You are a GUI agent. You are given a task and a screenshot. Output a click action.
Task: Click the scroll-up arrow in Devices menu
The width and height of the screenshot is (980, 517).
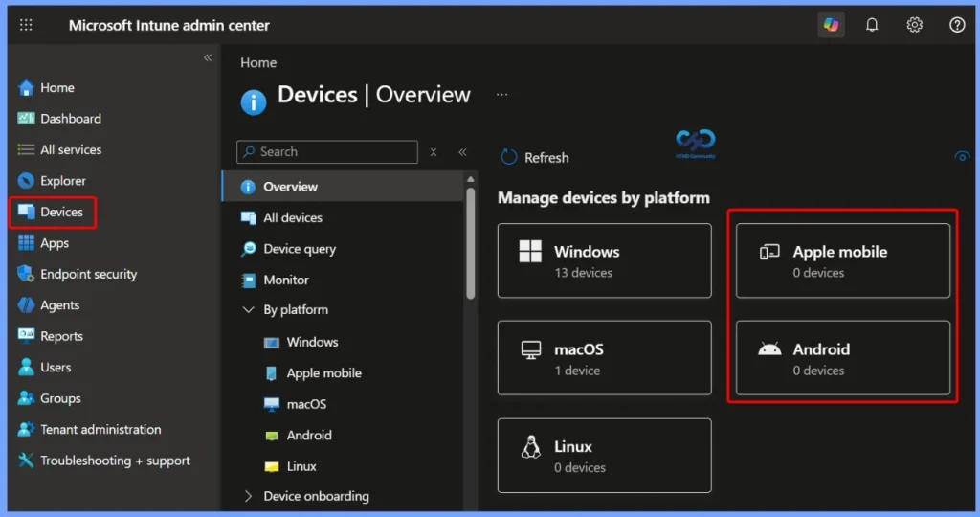(x=471, y=179)
